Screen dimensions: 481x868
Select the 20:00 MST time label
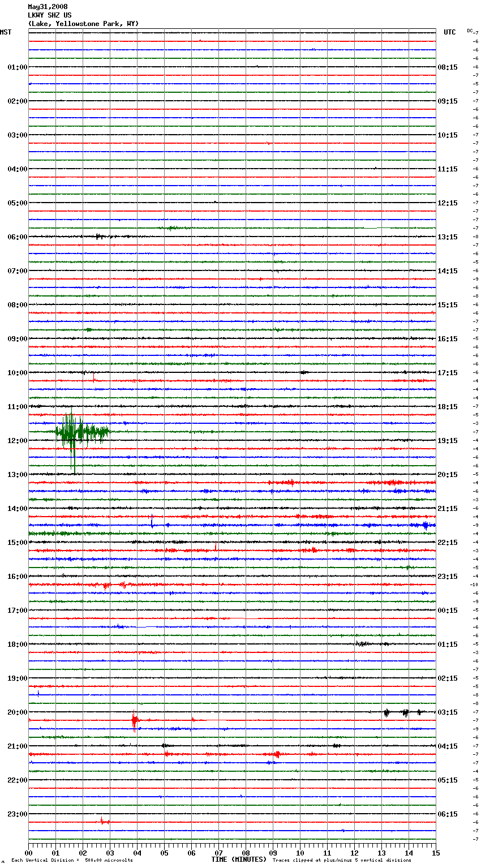tap(17, 712)
